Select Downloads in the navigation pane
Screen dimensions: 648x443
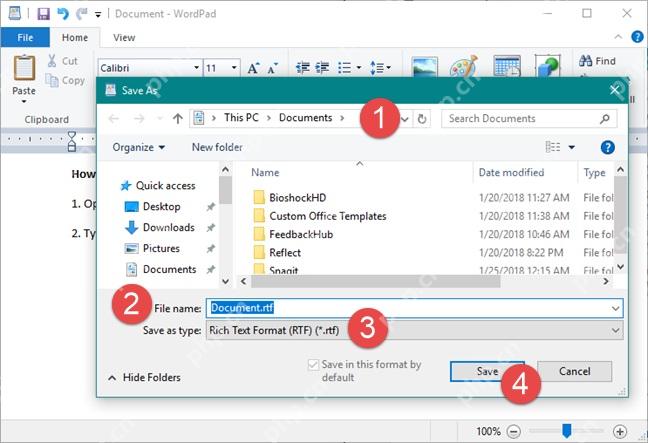[x=160, y=227]
